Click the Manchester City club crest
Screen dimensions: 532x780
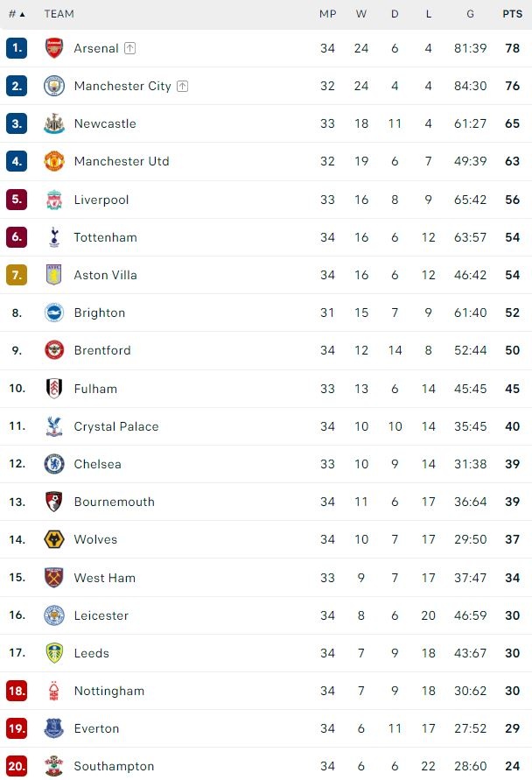coord(54,86)
